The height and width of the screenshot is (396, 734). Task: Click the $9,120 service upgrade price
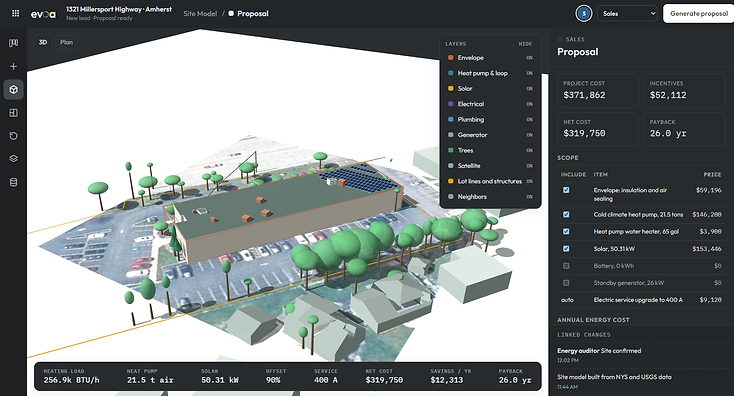coord(711,300)
